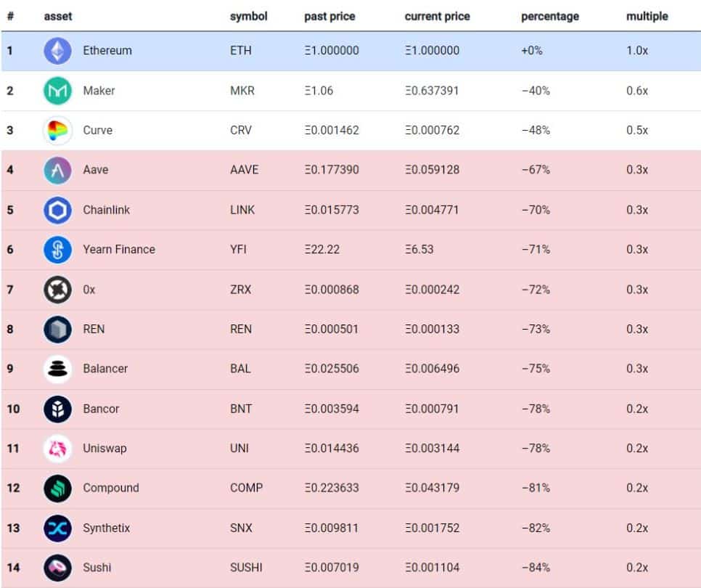This screenshot has width=701, height=588.
Task: Click the symbol column header
Action: point(248,16)
